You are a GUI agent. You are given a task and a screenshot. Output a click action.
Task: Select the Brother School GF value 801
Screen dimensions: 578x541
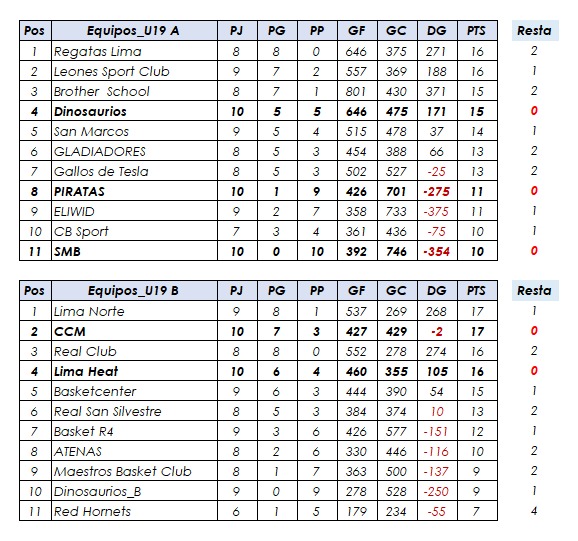[357, 91]
